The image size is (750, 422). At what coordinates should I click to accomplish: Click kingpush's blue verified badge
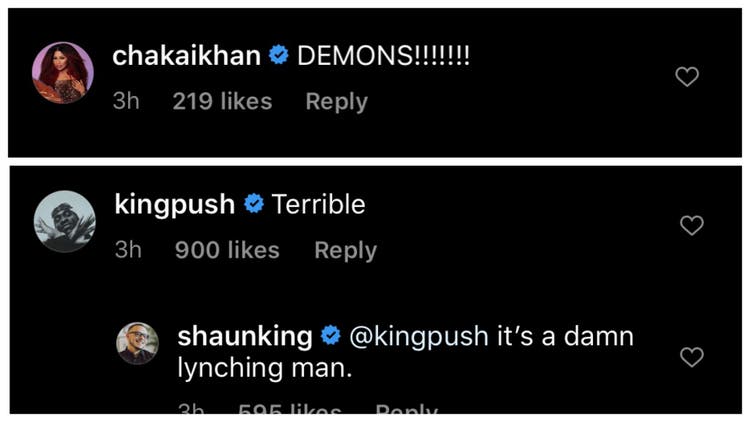tap(253, 205)
